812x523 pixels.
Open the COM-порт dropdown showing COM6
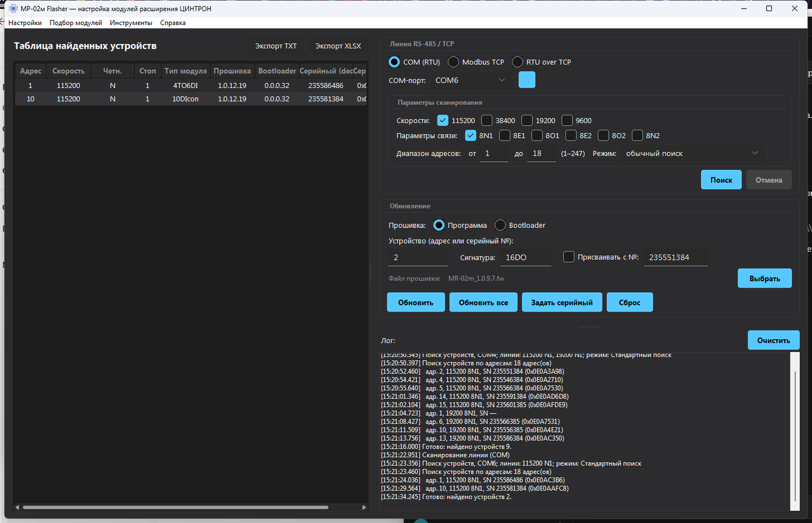pyautogui.click(x=470, y=81)
